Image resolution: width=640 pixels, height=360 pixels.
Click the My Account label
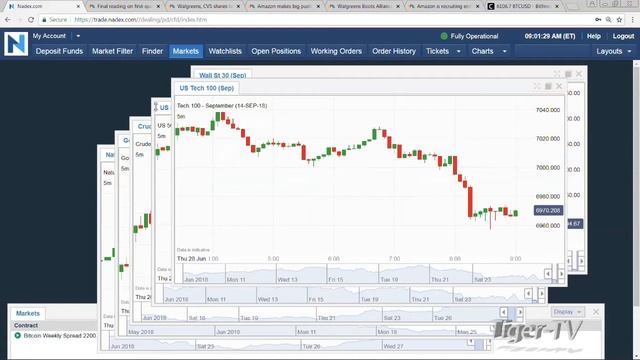click(49, 36)
